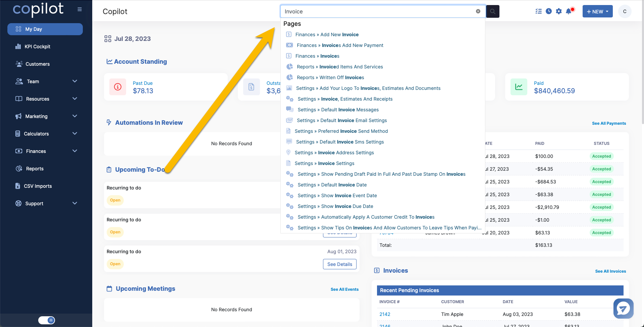Expand the Team menu chevron
This screenshot has width=644, height=327.
(75, 81)
